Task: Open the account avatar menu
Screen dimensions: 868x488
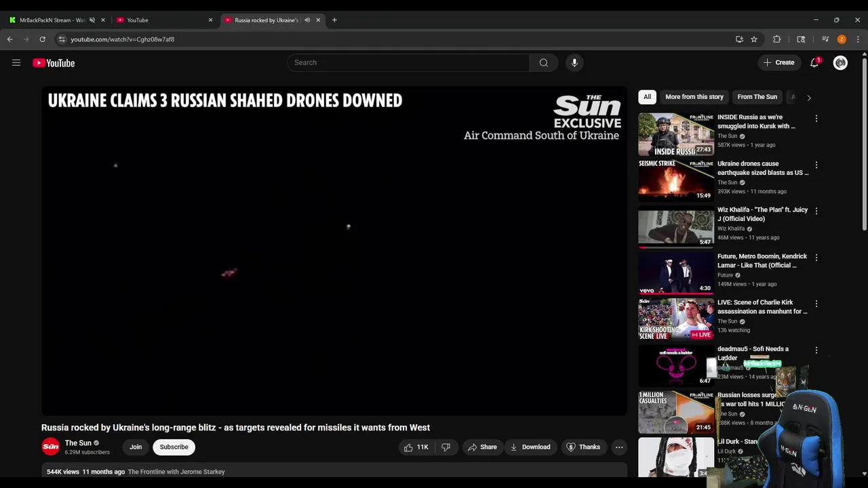Action: pos(840,63)
